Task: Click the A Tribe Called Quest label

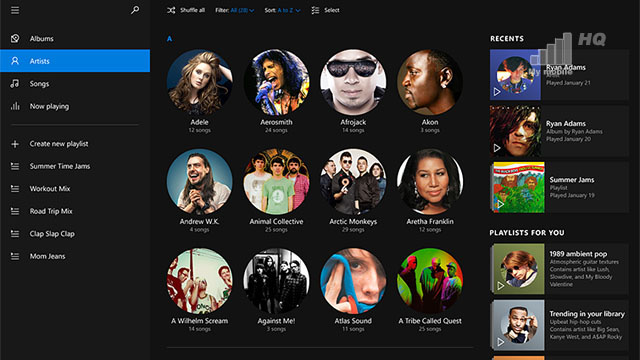Action: click(430, 321)
